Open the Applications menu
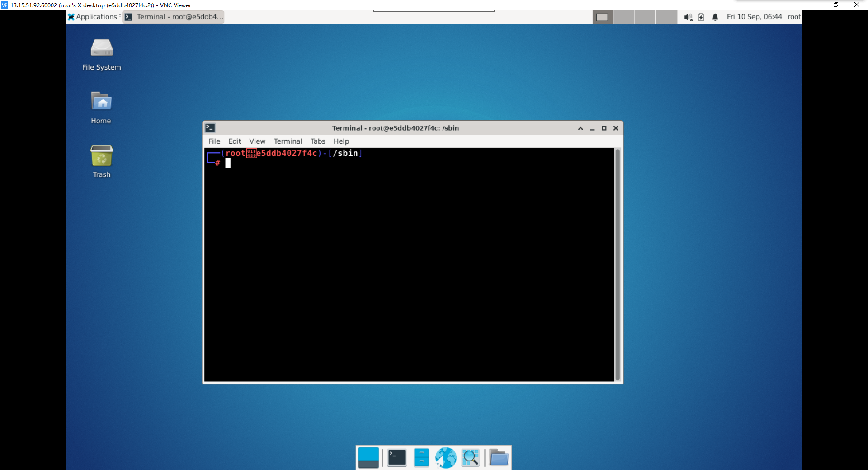868x470 pixels. 94,17
